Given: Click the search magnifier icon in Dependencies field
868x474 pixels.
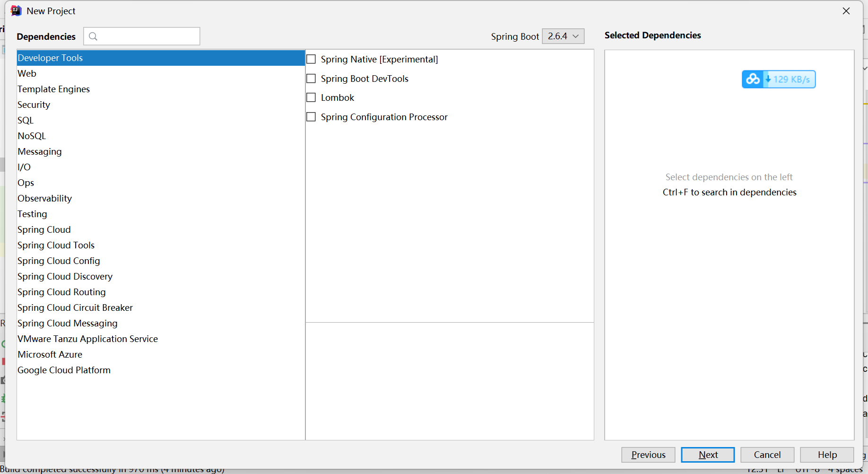Looking at the screenshot, I should (x=93, y=36).
